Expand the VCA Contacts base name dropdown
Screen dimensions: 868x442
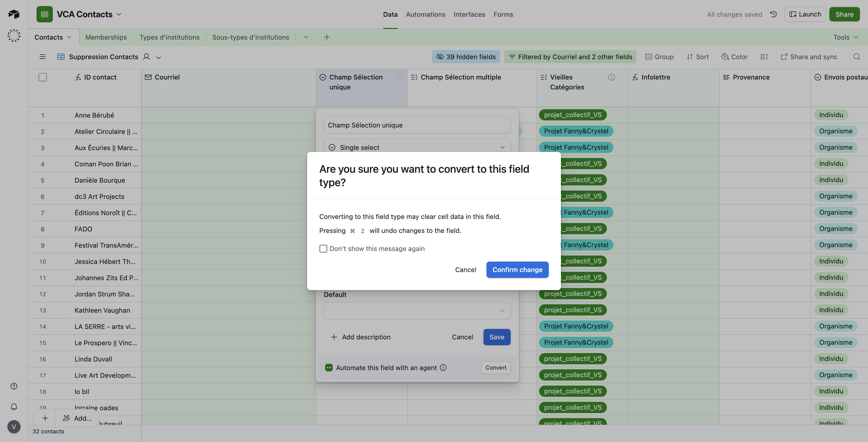(119, 14)
